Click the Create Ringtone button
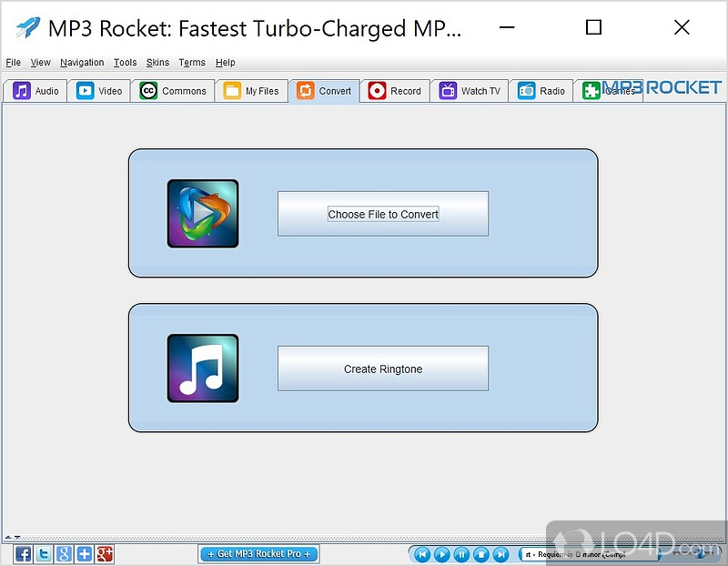This screenshot has height=566, width=728. click(383, 369)
